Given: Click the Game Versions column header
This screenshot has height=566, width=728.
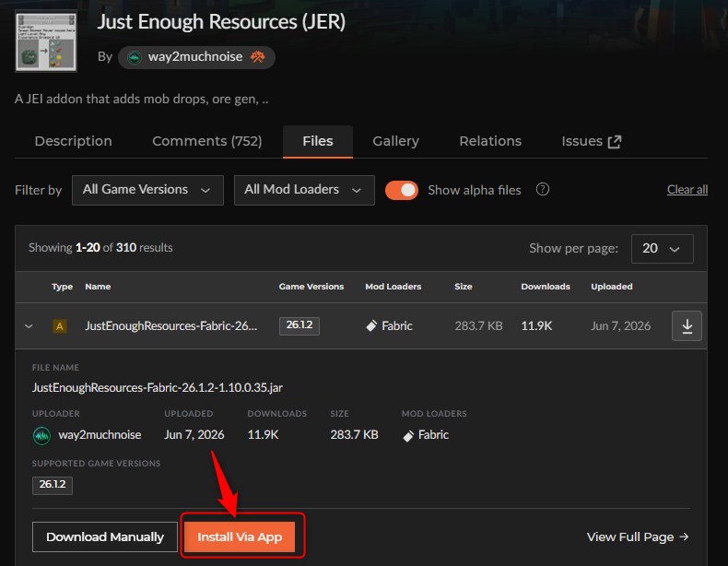Looking at the screenshot, I should click(x=311, y=287).
